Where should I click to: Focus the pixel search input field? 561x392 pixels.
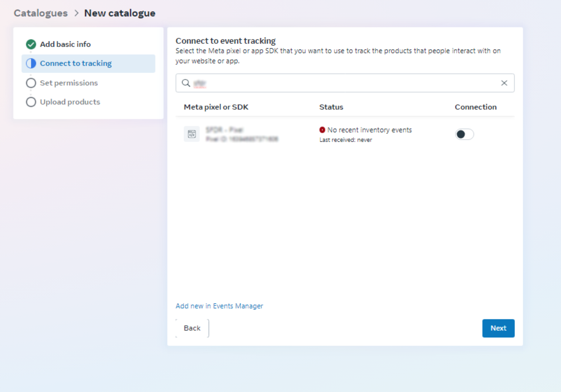(334, 83)
